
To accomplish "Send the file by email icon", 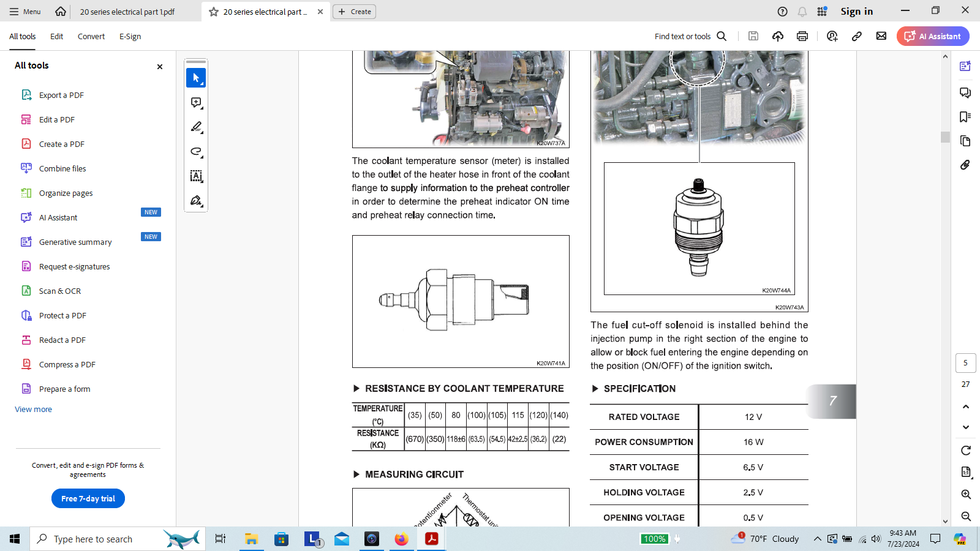I will point(881,36).
